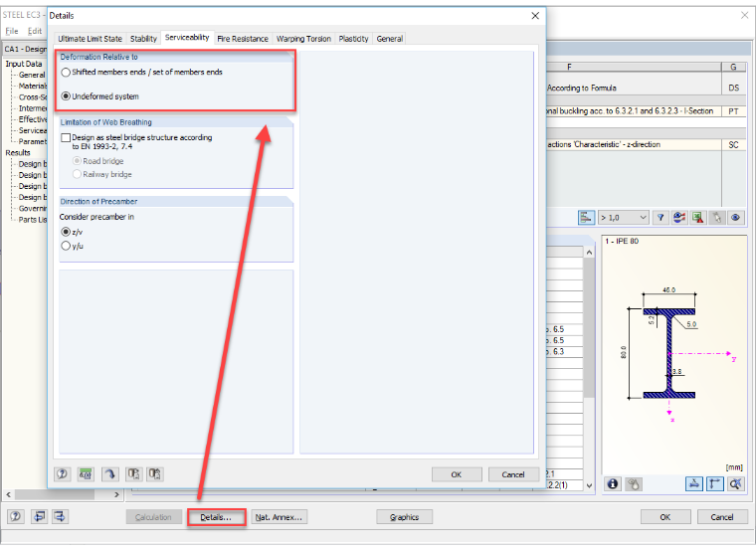The height and width of the screenshot is (550, 756).
Task: Click the filter funnel icon
Action: pos(661,218)
